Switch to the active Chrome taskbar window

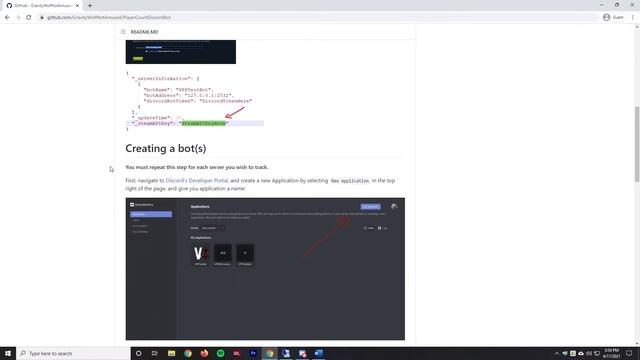point(269,353)
